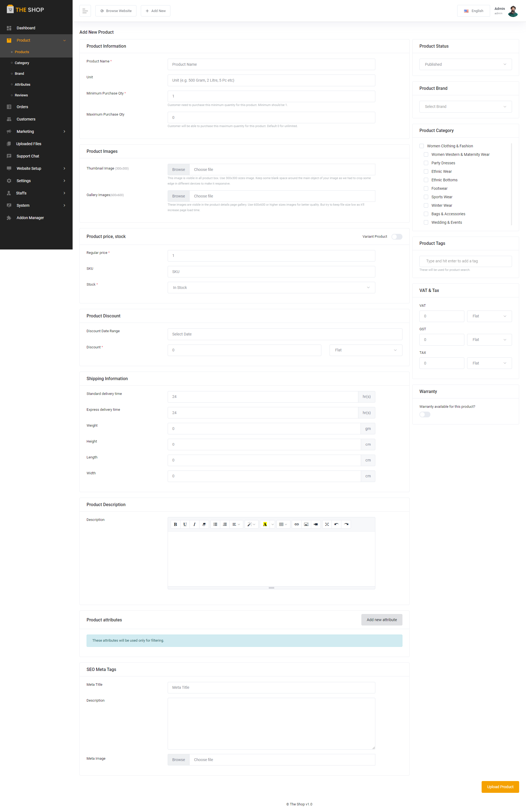This screenshot has width=526, height=812.
Task: Click Add new attribute button
Action: [x=381, y=619]
